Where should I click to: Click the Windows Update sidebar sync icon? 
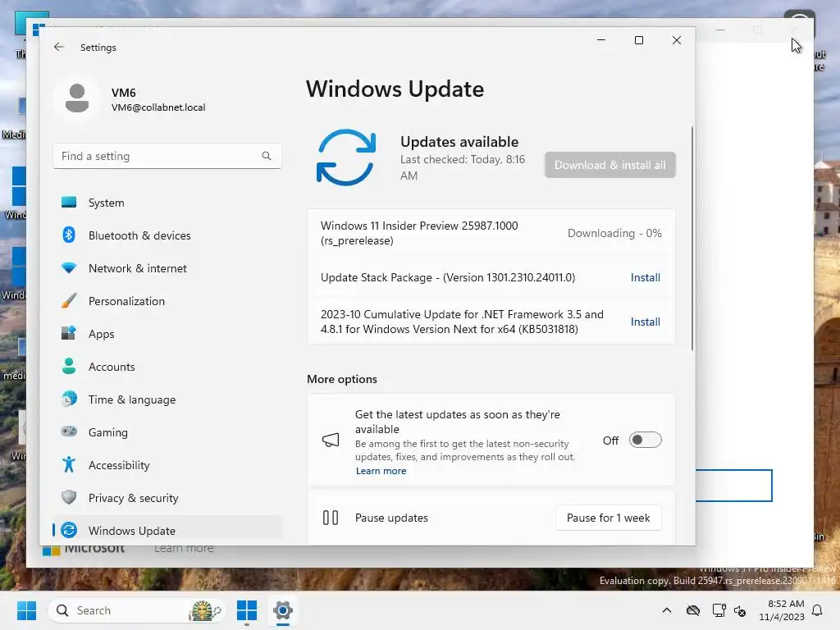69,531
